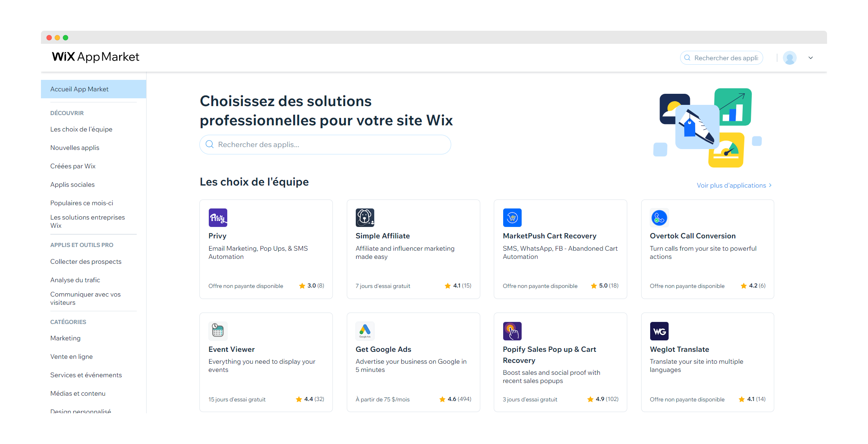Focus the header search box
This screenshot has height=444, width=868.
[726, 58]
